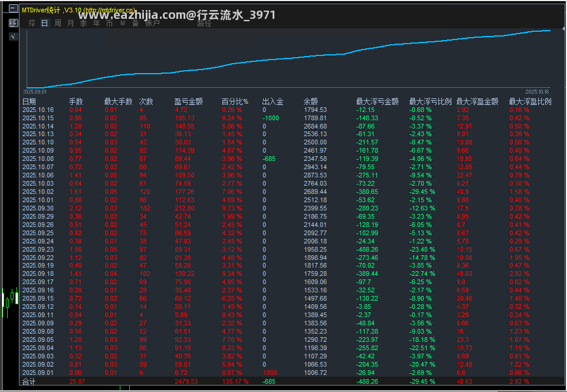
Task: Click the 日期 column header
Action: (30, 101)
